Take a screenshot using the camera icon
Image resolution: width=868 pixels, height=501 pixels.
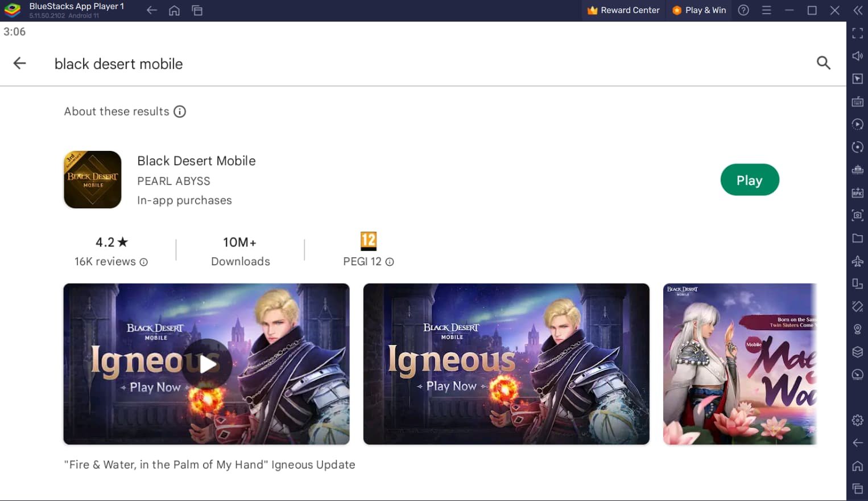[x=857, y=215]
